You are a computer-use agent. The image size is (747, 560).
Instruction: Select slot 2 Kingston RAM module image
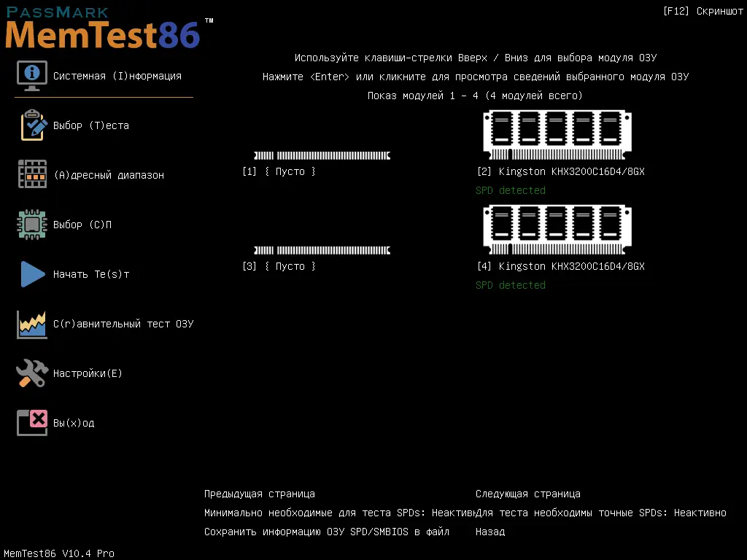click(x=557, y=135)
